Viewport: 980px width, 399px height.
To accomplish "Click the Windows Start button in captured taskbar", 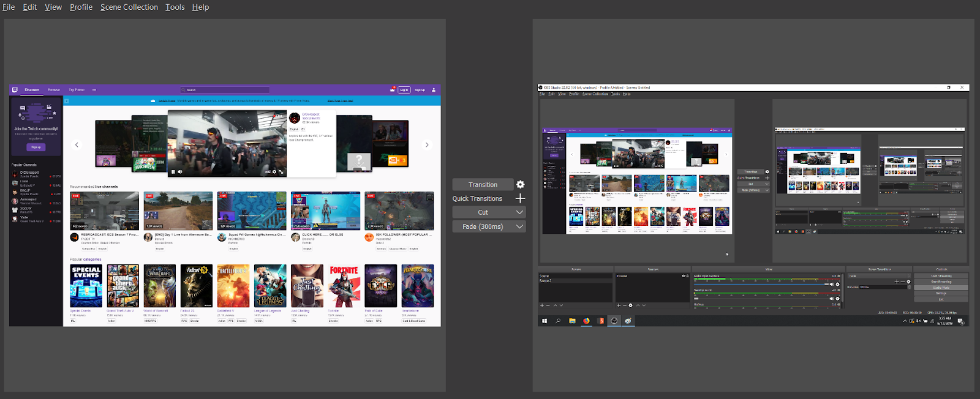I will (x=545, y=321).
